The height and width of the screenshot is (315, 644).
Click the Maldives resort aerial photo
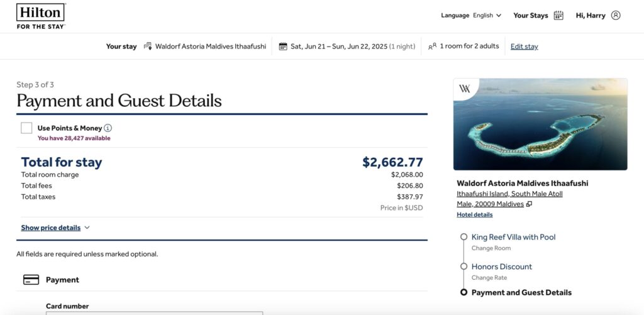(x=540, y=124)
